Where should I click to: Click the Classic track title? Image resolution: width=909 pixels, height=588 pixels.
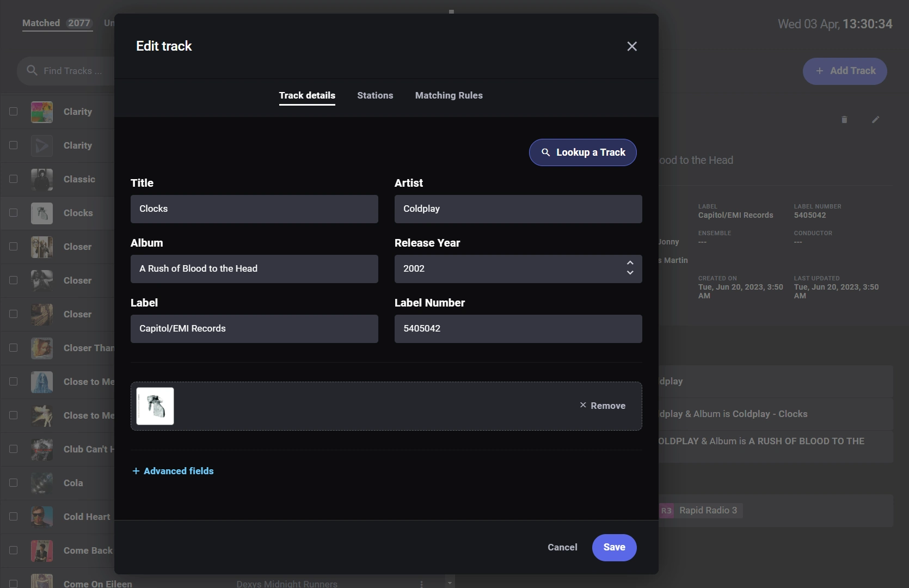pyautogui.click(x=79, y=179)
